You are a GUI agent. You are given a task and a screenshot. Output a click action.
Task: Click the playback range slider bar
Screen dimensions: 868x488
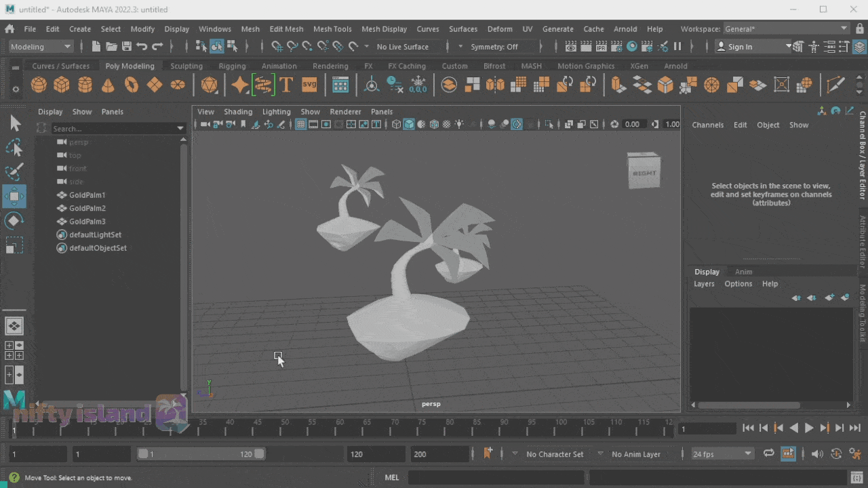pyautogui.click(x=201, y=454)
